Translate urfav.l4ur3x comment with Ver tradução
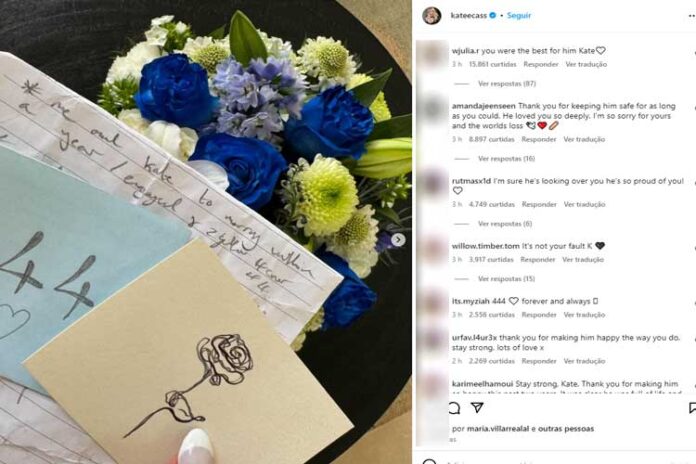 tap(584, 361)
